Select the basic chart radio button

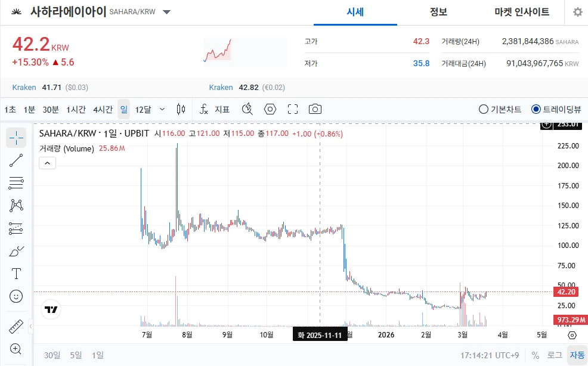click(484, 109)
